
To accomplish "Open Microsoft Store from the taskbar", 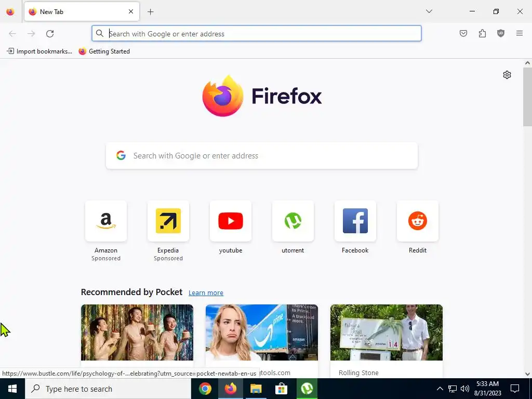I will pyautogui.click(x=281, y=389).
